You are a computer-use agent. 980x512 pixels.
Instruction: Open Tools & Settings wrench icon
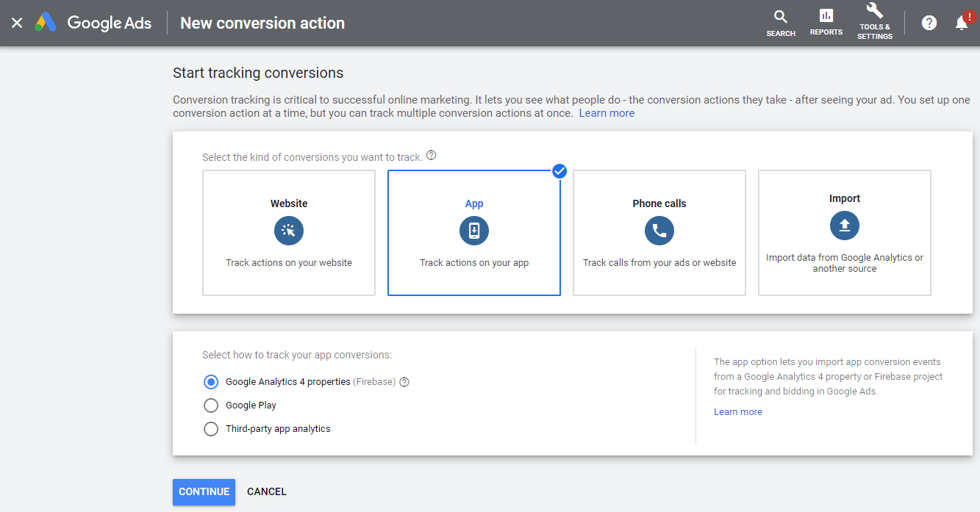point(874,11)
